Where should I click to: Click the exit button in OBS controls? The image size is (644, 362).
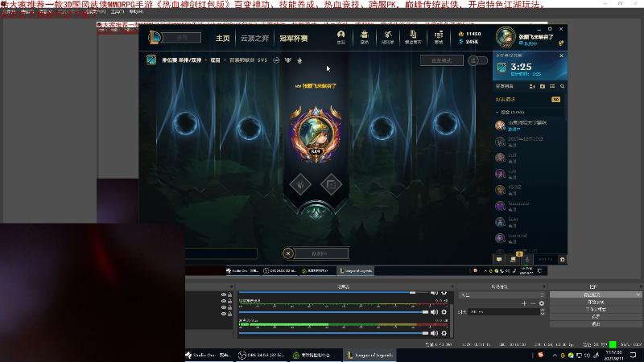[596, 324]
